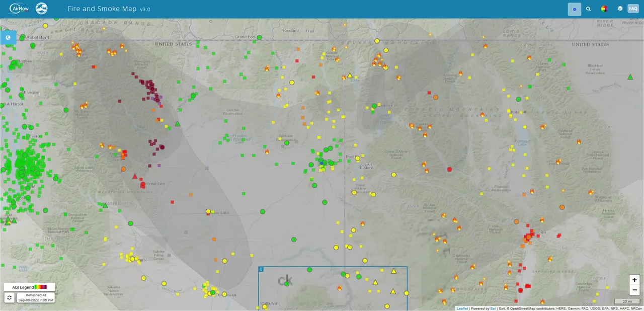The width and height of the screenshot is (644, 311).
Task: Zoom out with the minus button
Action: click(634, 290)
